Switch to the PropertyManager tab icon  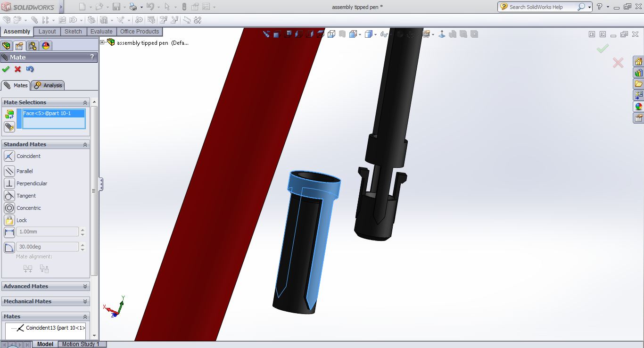19,46
